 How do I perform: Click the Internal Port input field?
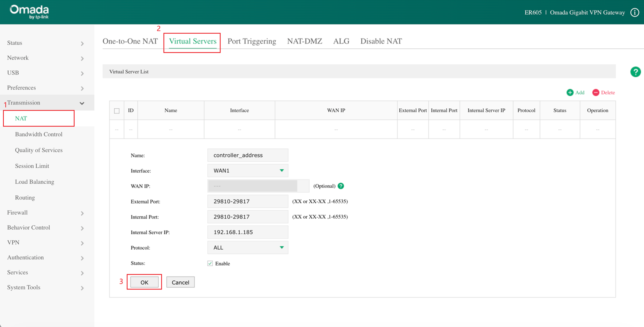248,217
